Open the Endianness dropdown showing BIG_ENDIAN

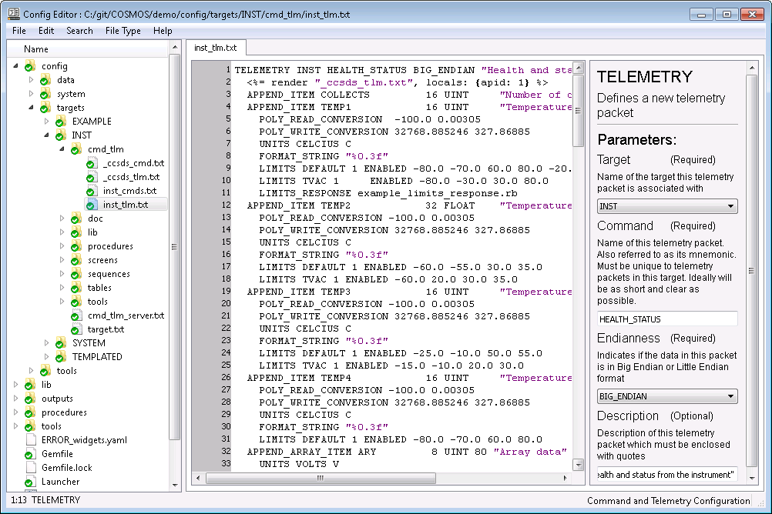click(667, 396)
